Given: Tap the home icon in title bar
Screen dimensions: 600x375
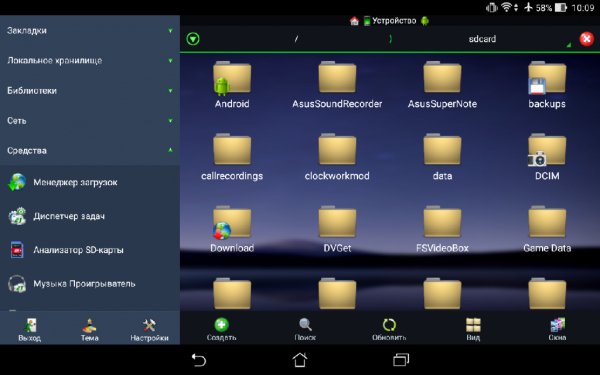Looking at the screenshot, I should click(354, 21).
